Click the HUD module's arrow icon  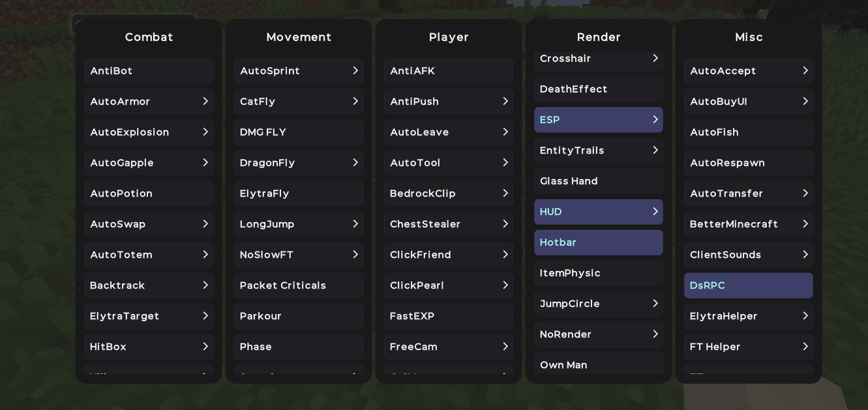coord(655,212)
